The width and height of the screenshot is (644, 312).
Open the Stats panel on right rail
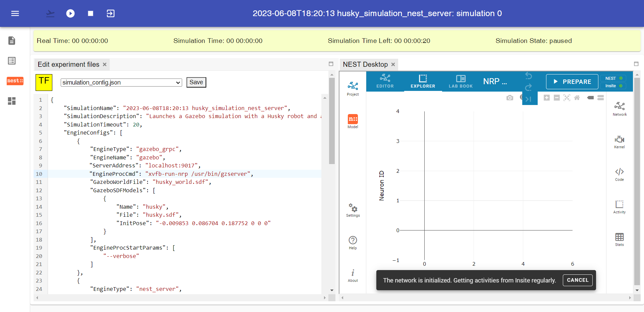[620, 239]
